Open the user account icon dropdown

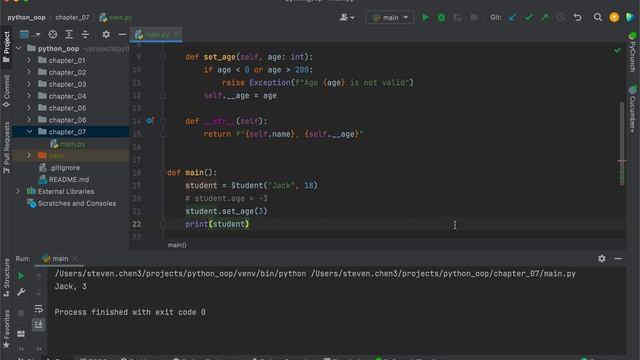tap(347, 18)
